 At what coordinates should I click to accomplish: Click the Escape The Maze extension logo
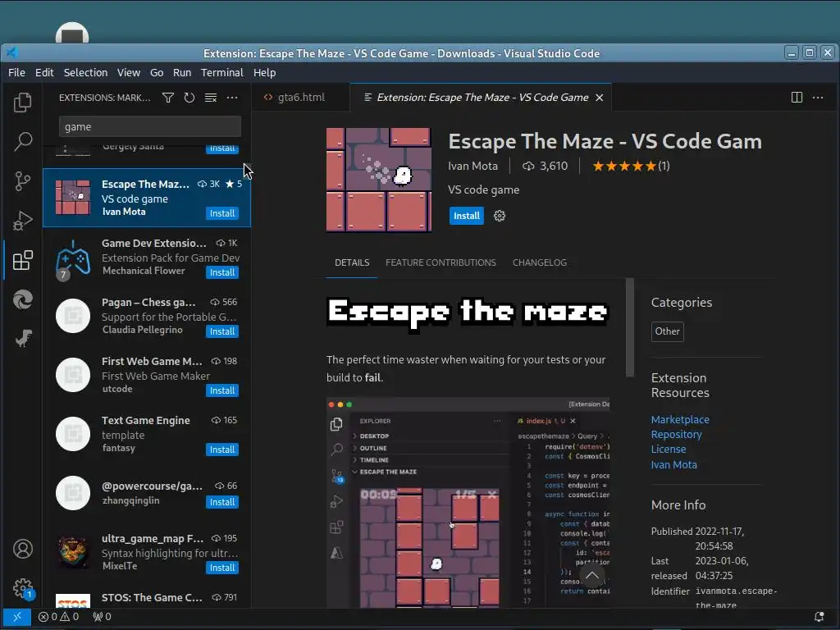pos(379,180)
